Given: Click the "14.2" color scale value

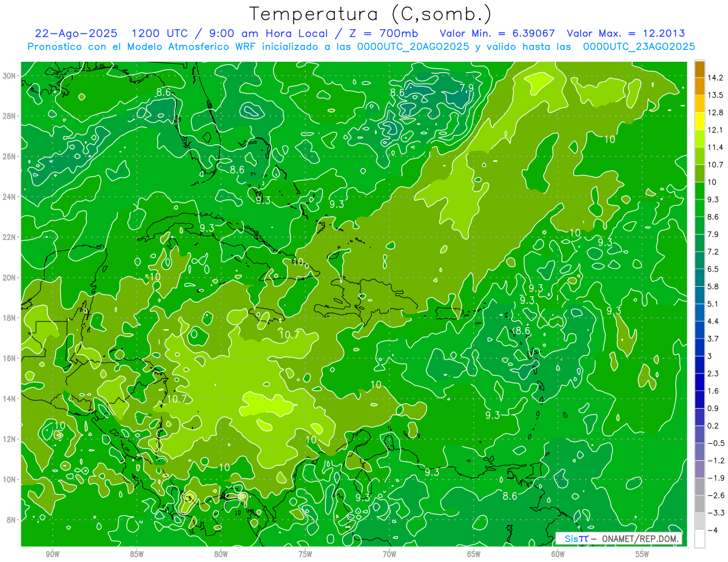Looking at the screenshot, I should tap(715, 78).
